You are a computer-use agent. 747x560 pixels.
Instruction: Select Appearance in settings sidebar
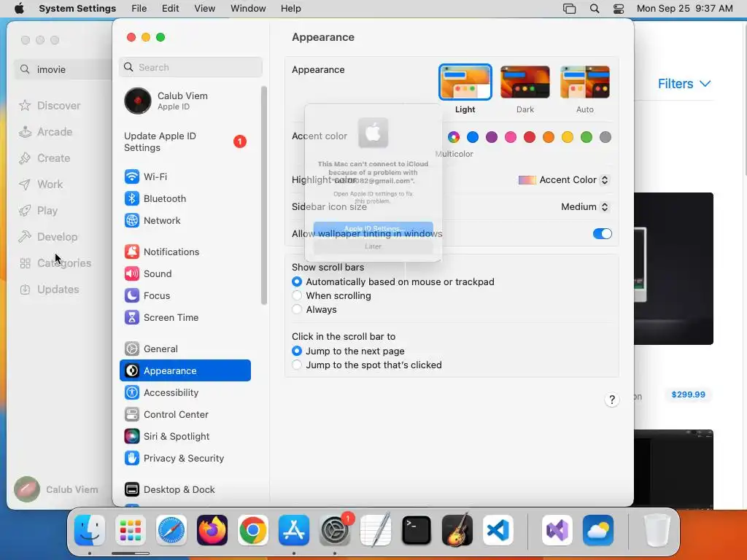185,370
